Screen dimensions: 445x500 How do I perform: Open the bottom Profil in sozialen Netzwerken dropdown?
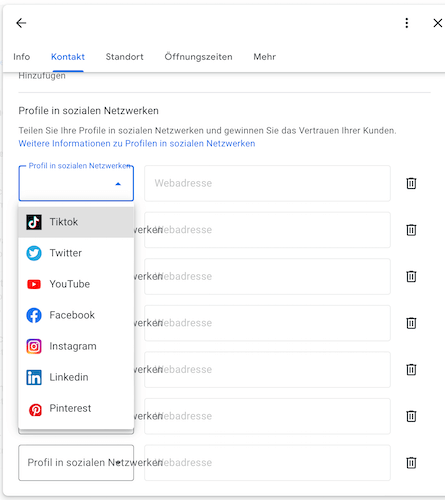(76, 463)
